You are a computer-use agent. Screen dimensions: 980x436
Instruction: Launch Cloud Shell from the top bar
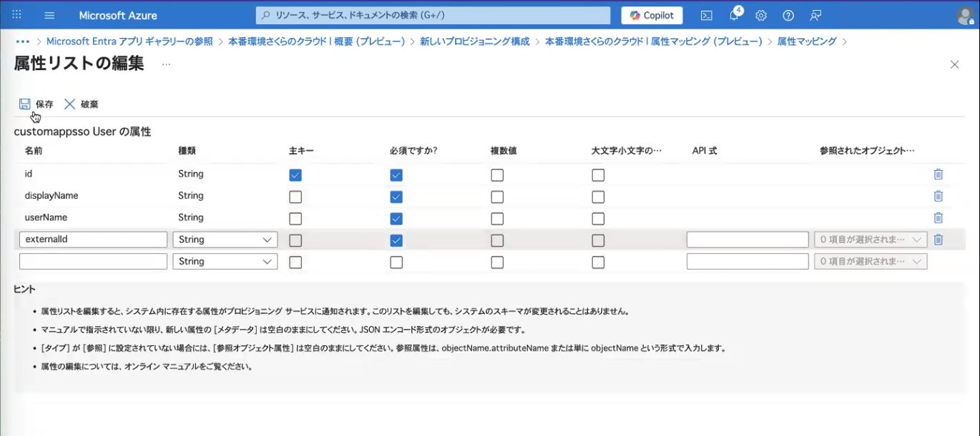706,15
